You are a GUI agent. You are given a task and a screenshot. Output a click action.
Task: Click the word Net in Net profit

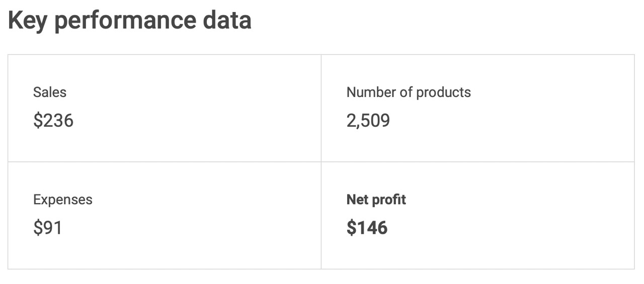[356, 200]
